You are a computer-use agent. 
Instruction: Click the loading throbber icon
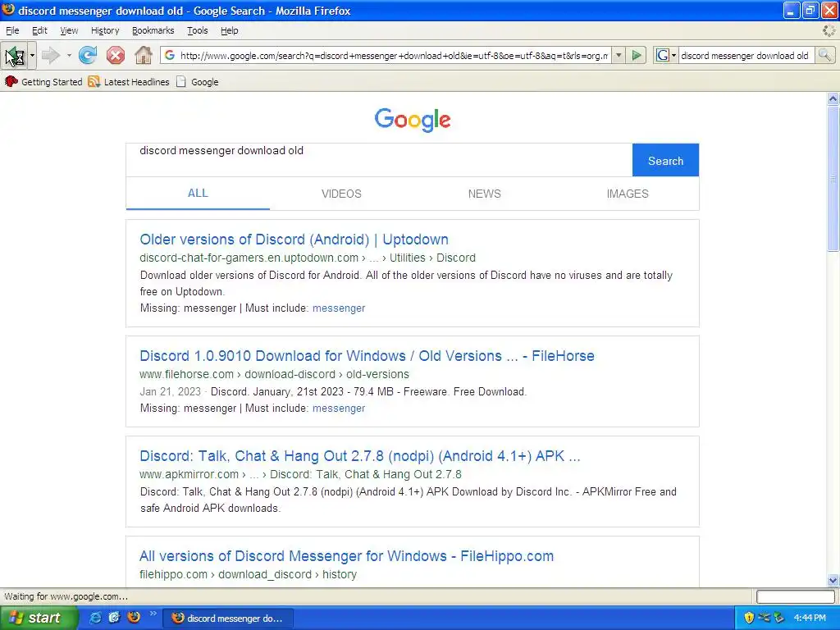[829, 30]
